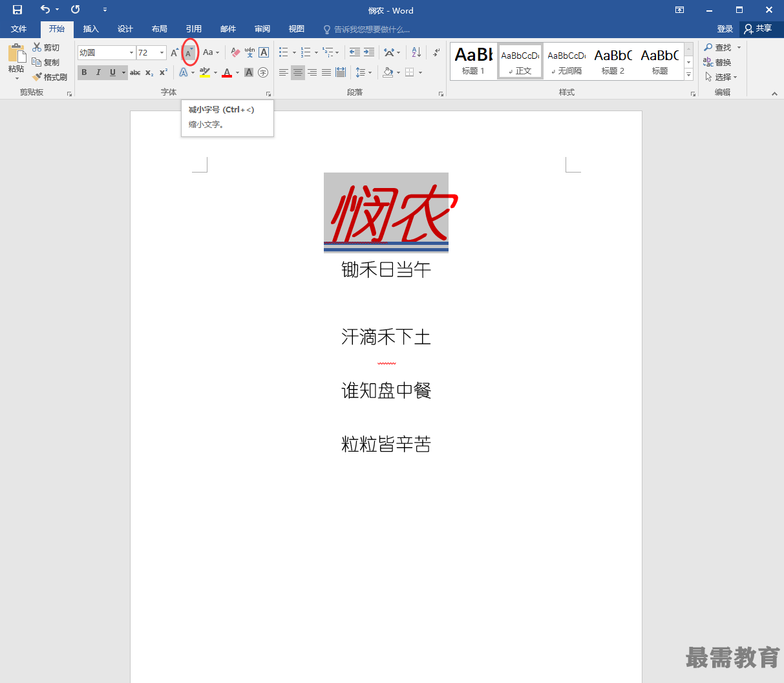Center-align the paragraph

click(x=298, y=72)
